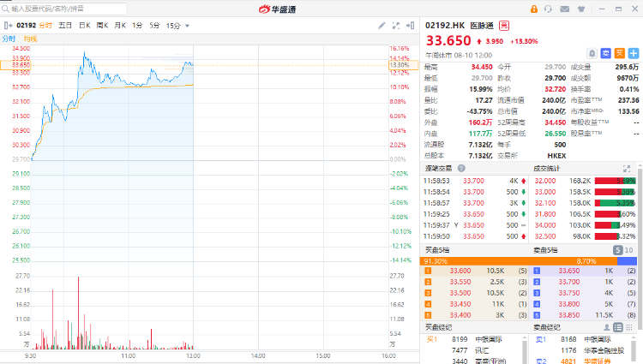
Task: Click bid level 4 price 33.450
Action: click(x=460, y=304)
